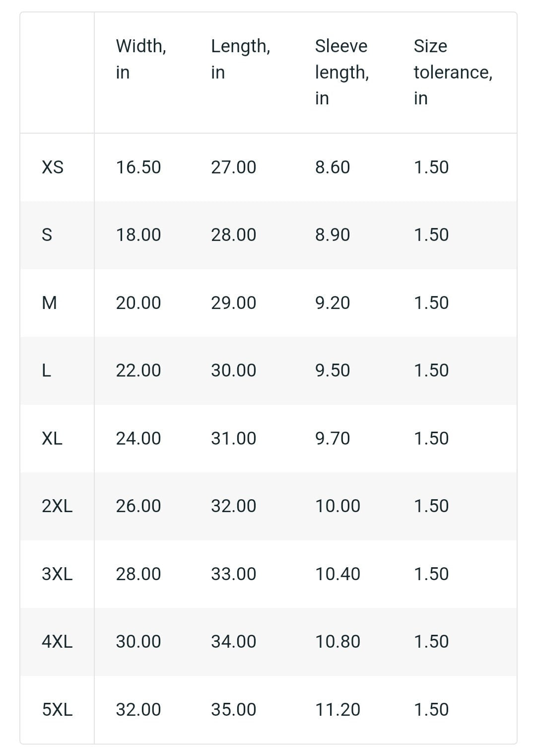Select the M size row label

(49, 302)
